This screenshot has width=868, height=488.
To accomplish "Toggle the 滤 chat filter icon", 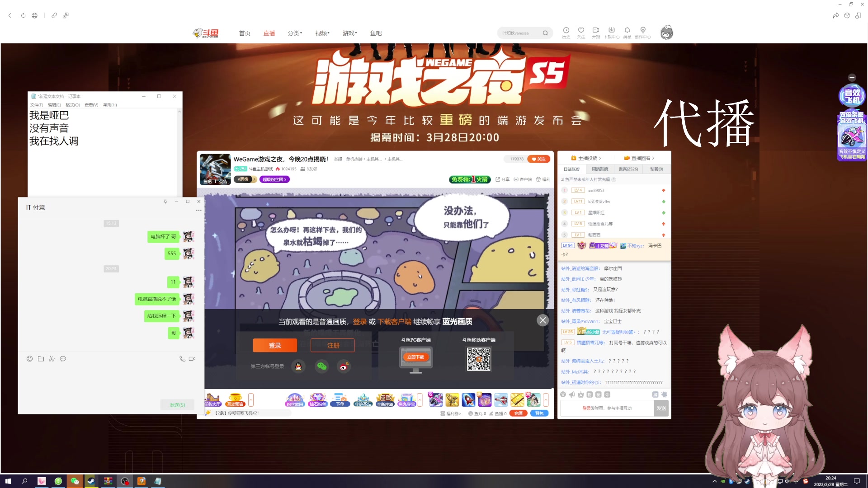I will coord(655,394).
